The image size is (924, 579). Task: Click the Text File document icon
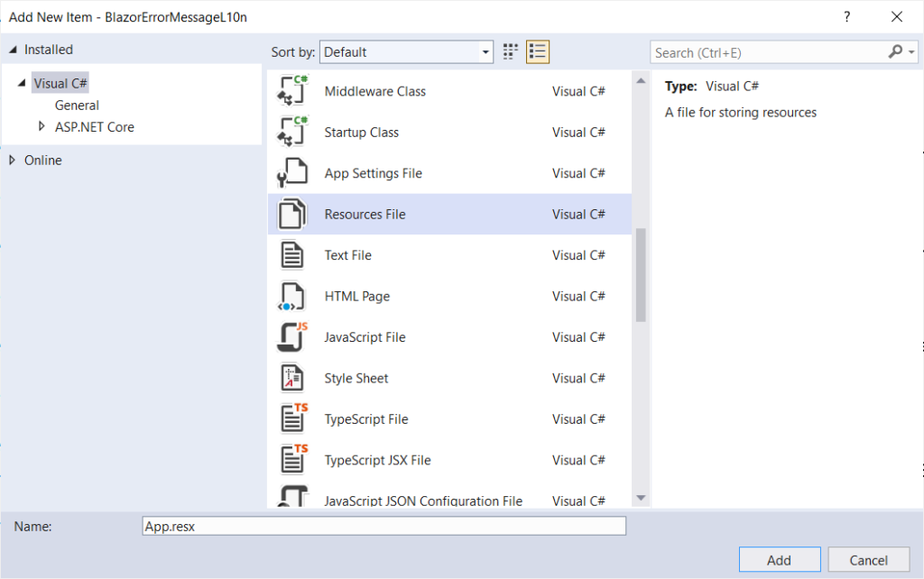coord(292,255)
